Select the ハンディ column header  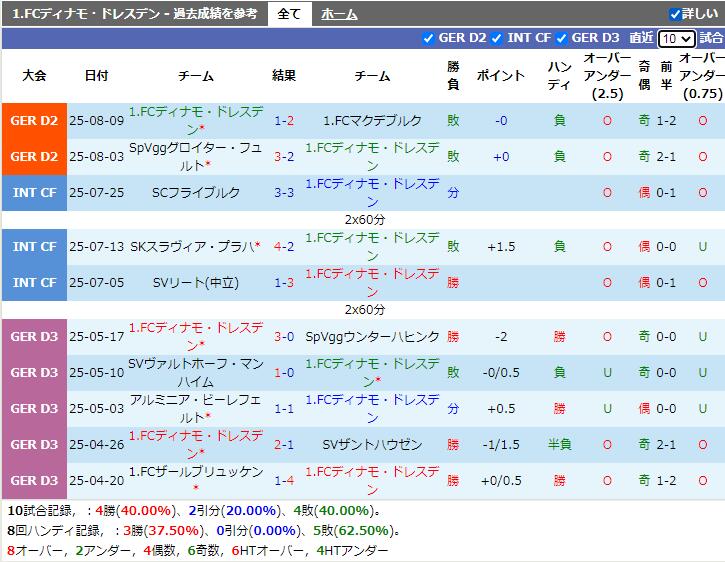tap(559, 75)
